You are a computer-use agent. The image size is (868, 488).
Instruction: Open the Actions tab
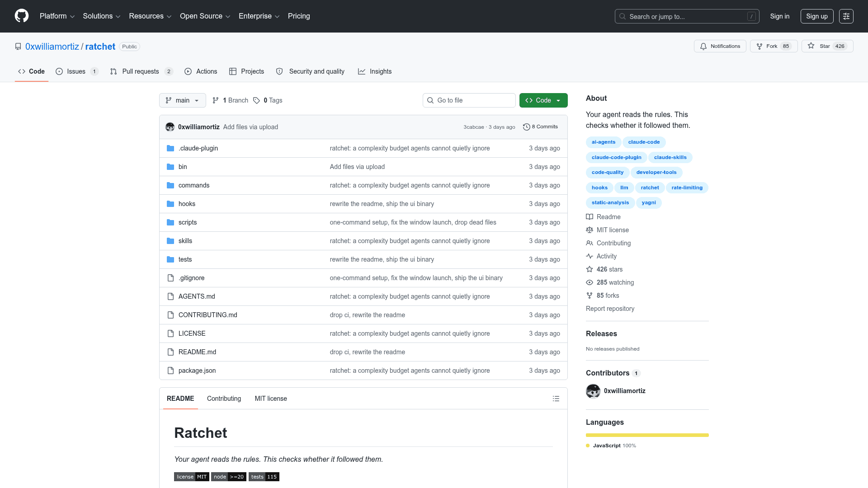coord(201,71)
